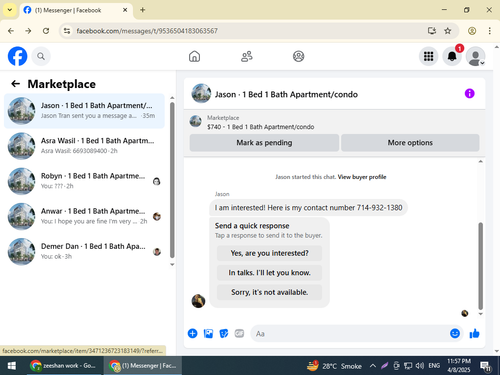
Task: Click the Facebook logo icon
Action: [x=17, y=56]
